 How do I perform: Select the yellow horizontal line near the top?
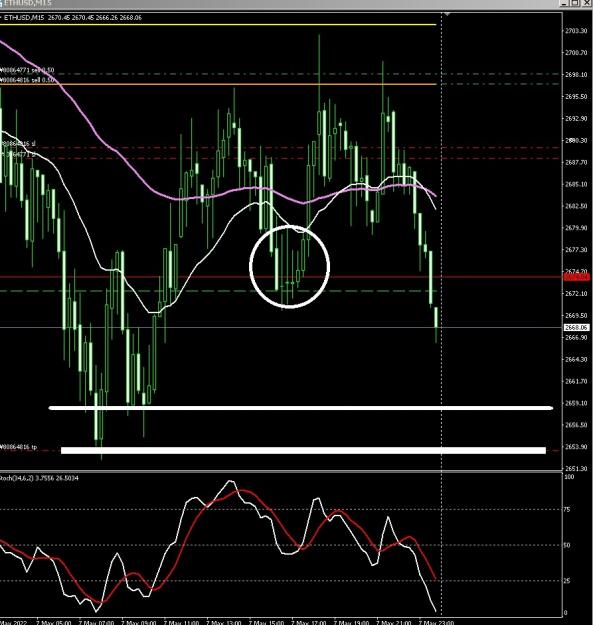click(218, 25)
